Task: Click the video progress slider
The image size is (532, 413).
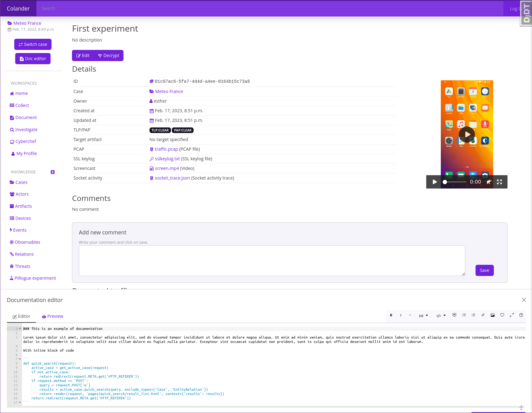Action: (455, 182)
